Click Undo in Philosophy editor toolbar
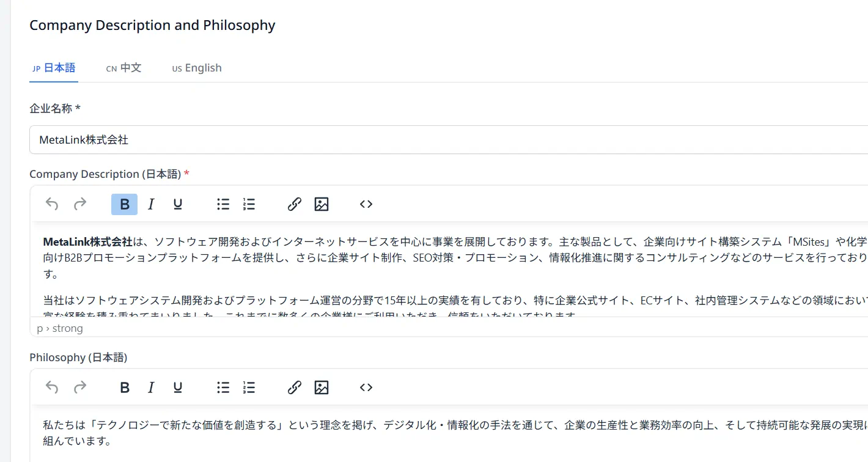The height and width of the screenshot is (462, 868). click(x=52, y=387)
